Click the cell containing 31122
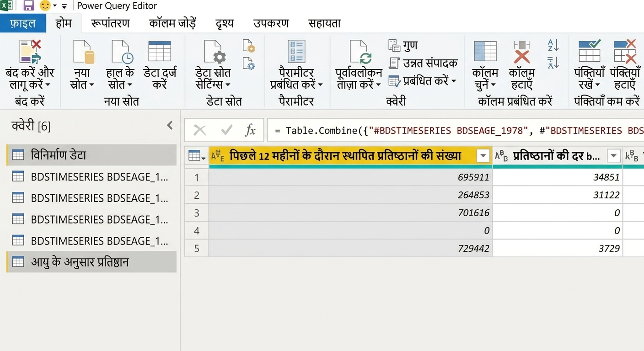644x351 pixels. [x=558, y=195]
